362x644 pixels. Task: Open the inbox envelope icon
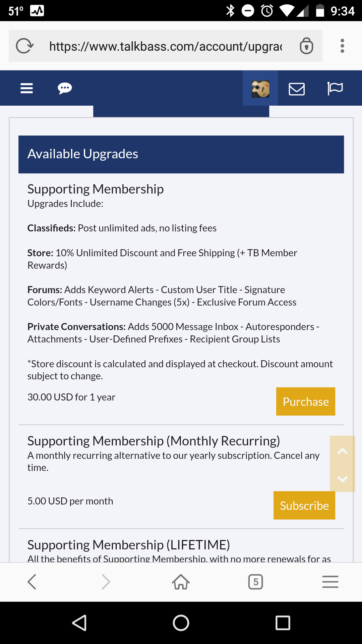[x=297, y=89]
